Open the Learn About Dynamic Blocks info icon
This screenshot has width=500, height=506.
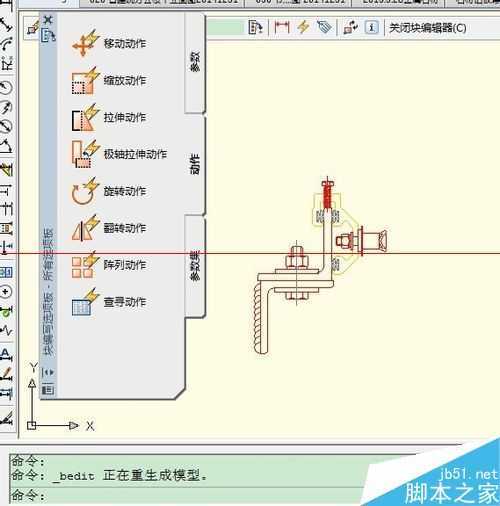point(372,27)
